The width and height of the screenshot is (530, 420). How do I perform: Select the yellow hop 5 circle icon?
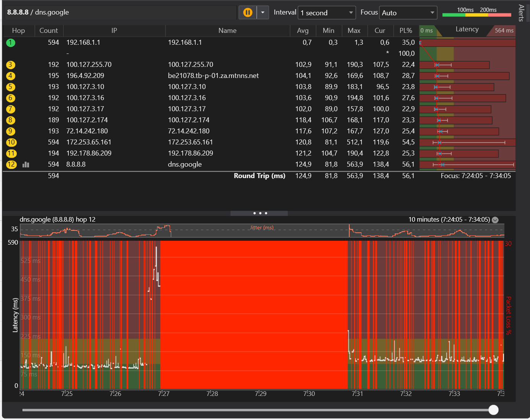click(x=11, y=87)
